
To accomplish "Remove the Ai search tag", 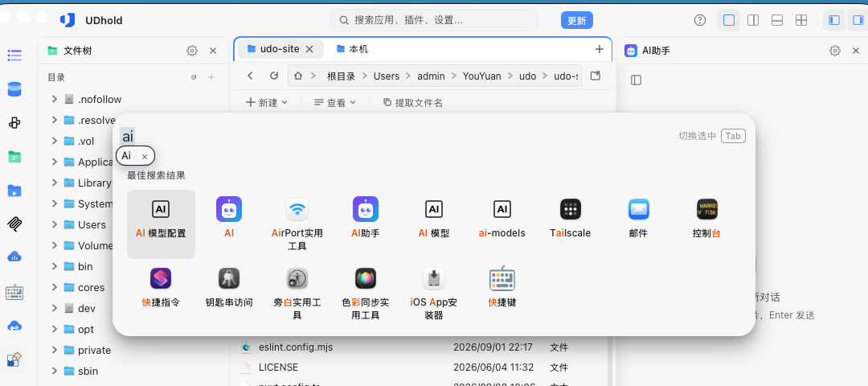I will coord(145,157).
